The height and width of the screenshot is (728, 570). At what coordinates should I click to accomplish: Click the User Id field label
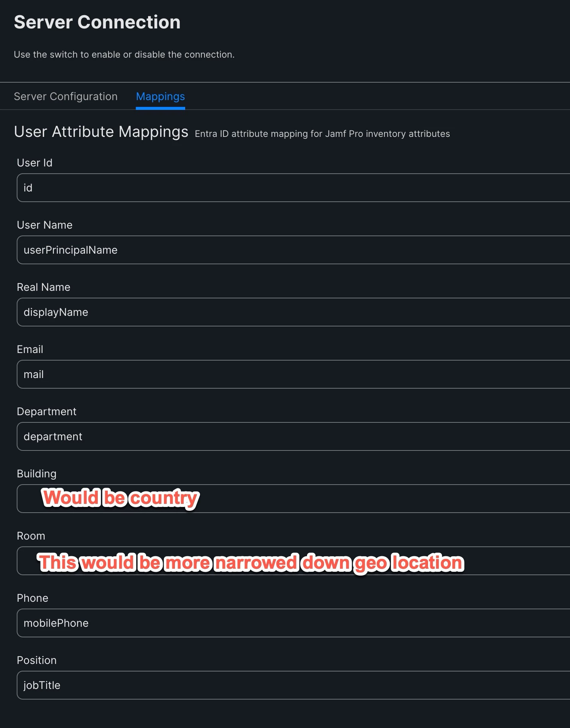click(x=35, y=163)
